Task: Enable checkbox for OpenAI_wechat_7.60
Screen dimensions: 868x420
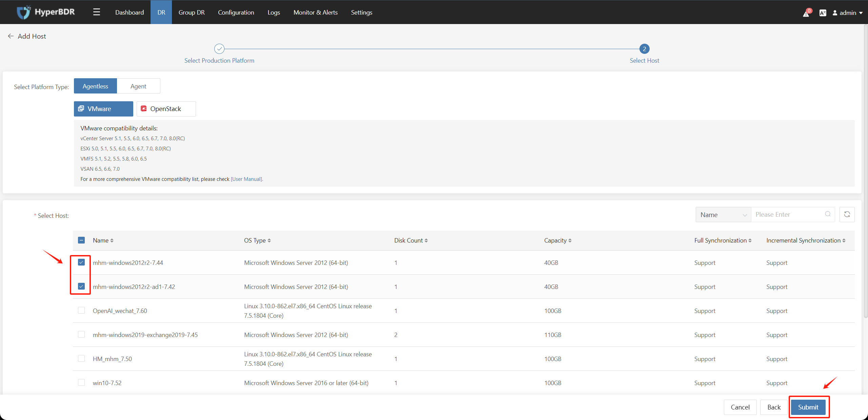Action: 81,311
